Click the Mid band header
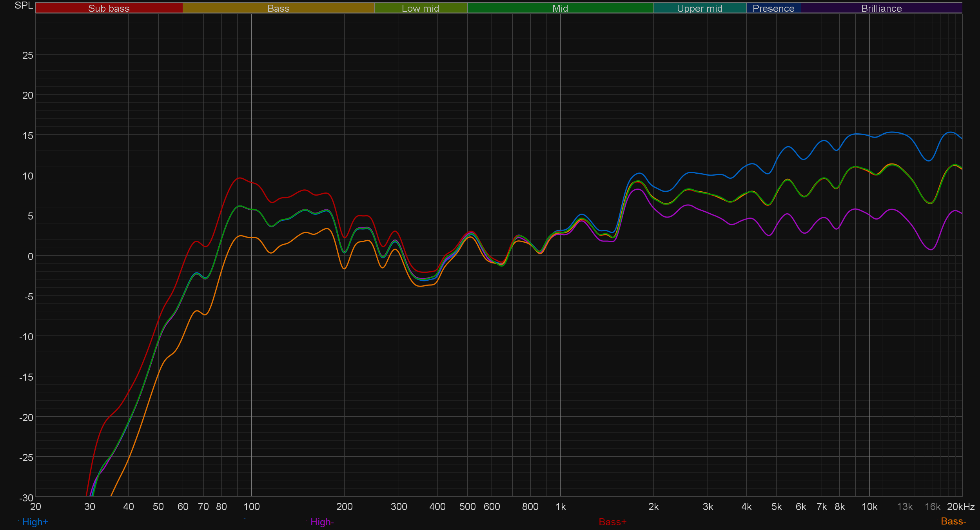 point(560,8)
